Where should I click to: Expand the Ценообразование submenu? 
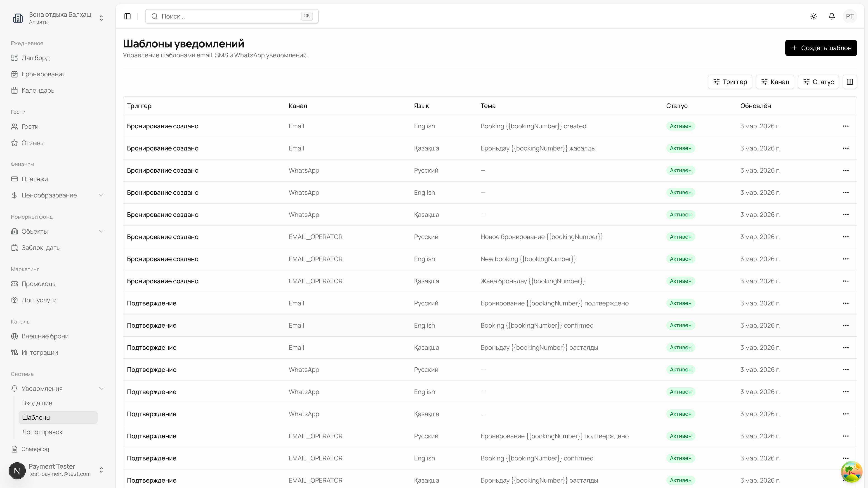101,195
